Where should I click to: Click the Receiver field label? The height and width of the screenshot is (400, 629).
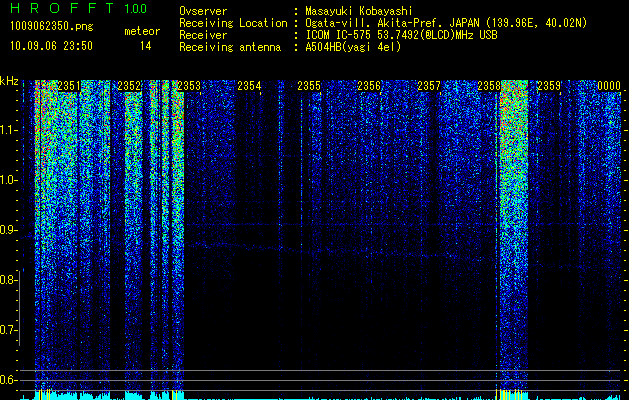(x=203, y=35)
